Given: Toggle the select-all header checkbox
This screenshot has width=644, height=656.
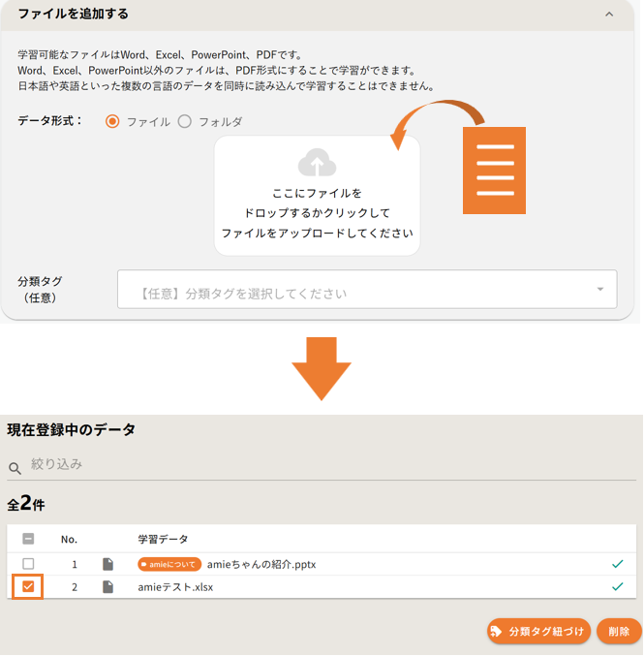Looking at the screenshot, I should (28, 539).
